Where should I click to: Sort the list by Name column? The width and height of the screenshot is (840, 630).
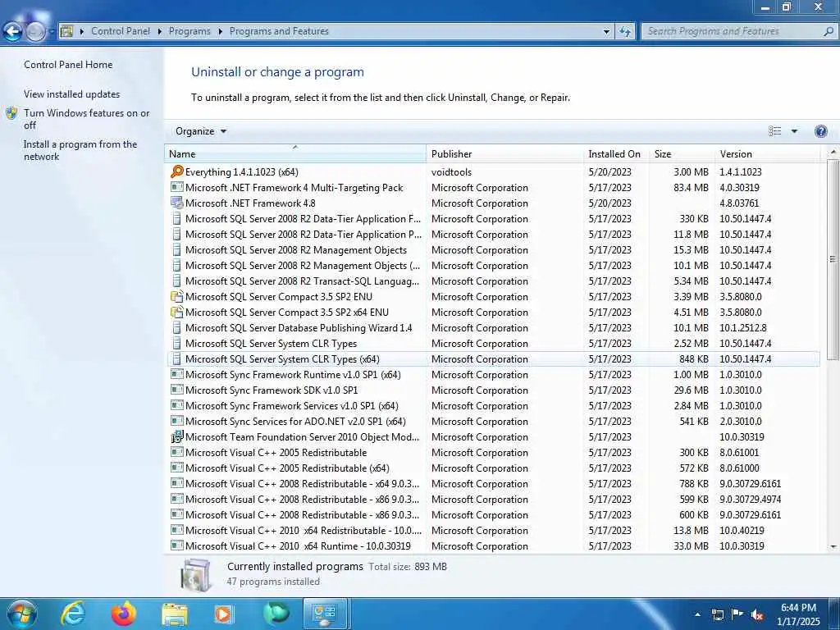coord(295,153)
